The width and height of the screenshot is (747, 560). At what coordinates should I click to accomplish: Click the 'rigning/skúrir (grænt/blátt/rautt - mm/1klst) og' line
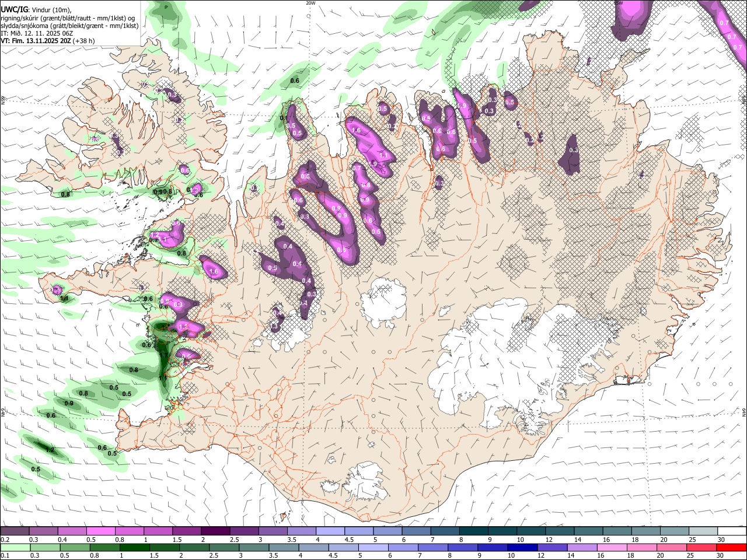[68, 18]
